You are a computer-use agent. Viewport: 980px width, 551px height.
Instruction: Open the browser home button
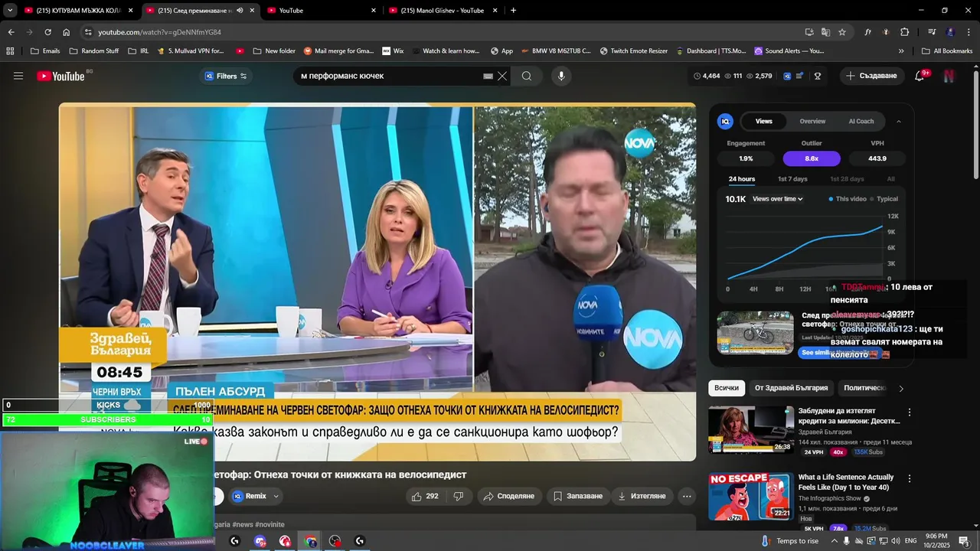point(67,32)
